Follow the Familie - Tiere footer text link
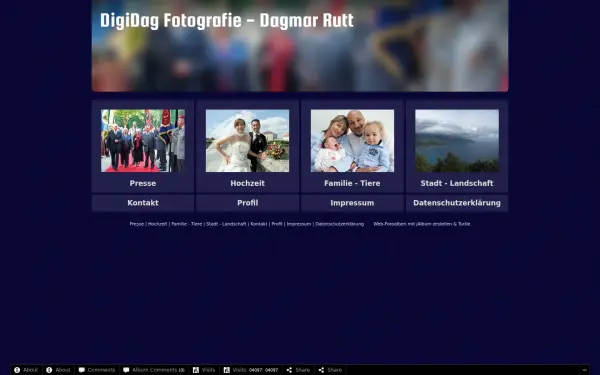 [186, 224]
